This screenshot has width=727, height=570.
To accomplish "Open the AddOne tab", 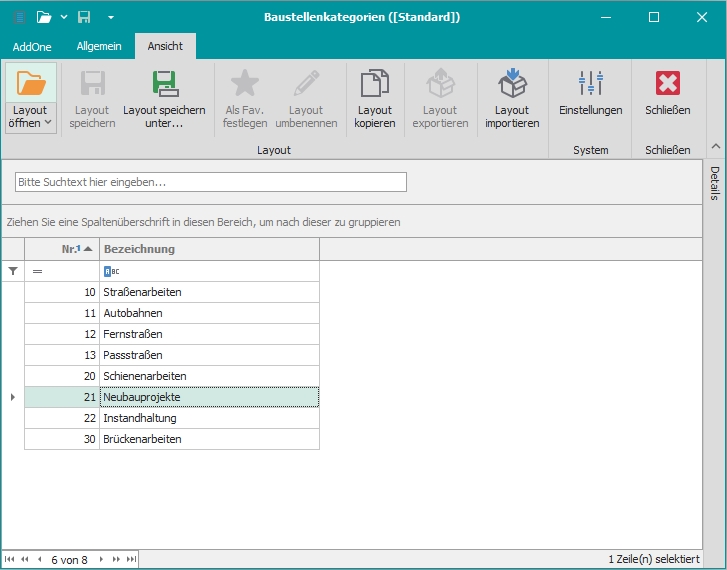I will 32,46.
